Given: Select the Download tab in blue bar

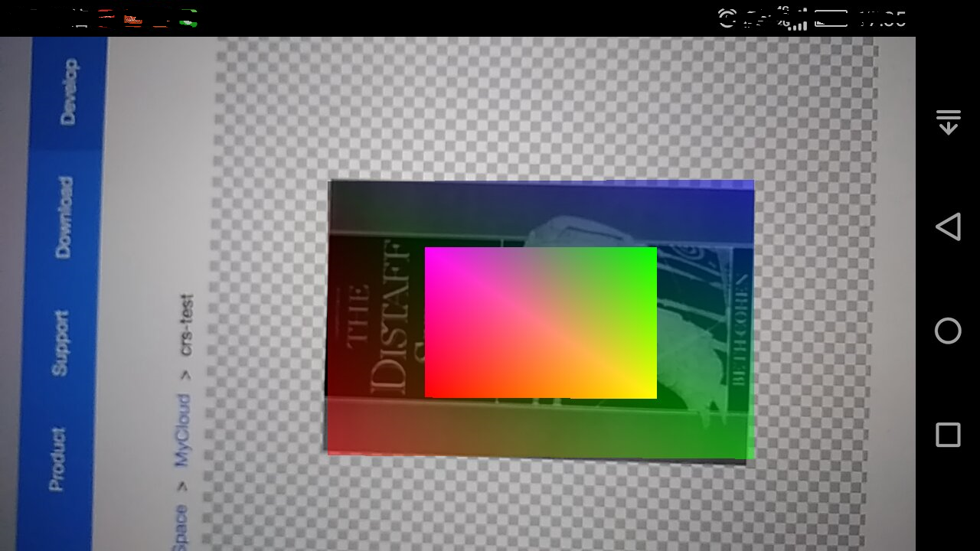Looking at the screenshot, I should point(64,217).
